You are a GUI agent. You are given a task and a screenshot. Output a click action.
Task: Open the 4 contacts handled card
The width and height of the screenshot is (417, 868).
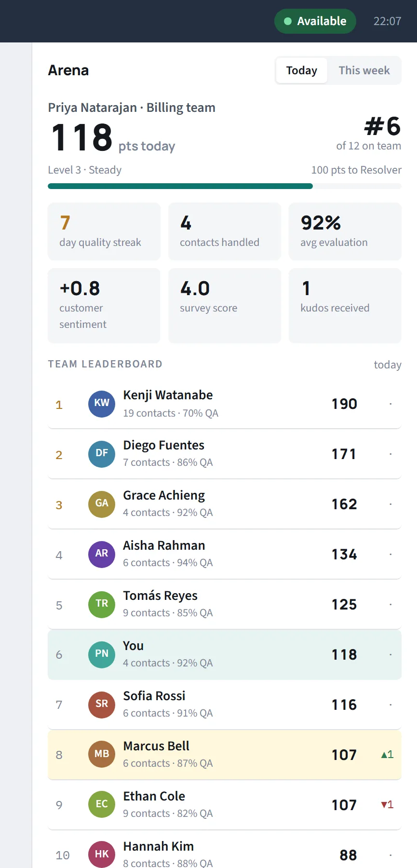click(225, 231)
